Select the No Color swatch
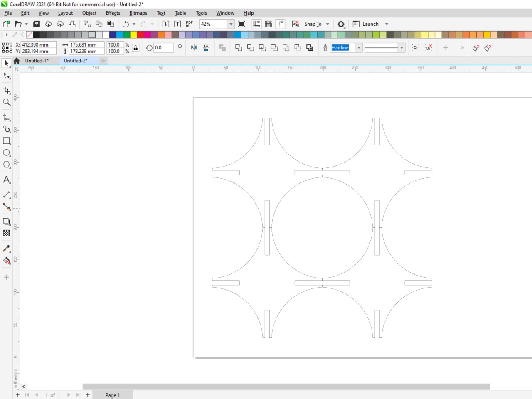 coord(30,35)
